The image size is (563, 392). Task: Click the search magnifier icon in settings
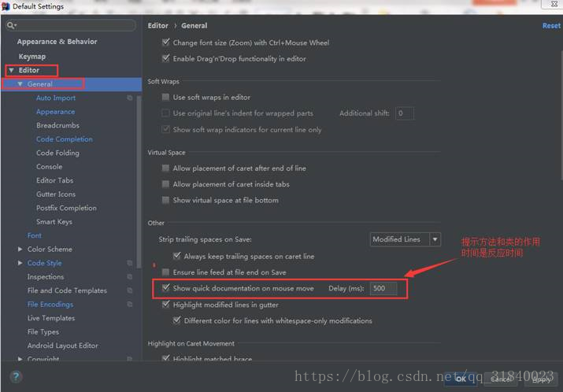tap(11, 25)
